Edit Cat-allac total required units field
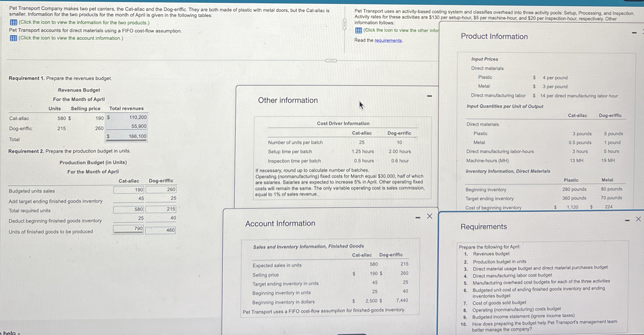This screenshot has width=644, height=335. click(x=129, y=209)
